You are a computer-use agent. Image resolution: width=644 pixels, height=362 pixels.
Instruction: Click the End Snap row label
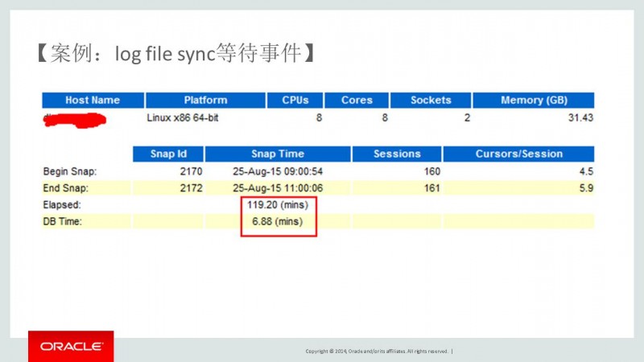click(x=65, y=188)
